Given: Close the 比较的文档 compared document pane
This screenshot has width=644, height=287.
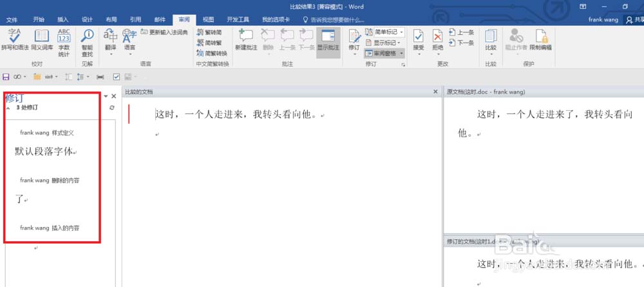Looking at the screenshot, I should coord(435,92).
